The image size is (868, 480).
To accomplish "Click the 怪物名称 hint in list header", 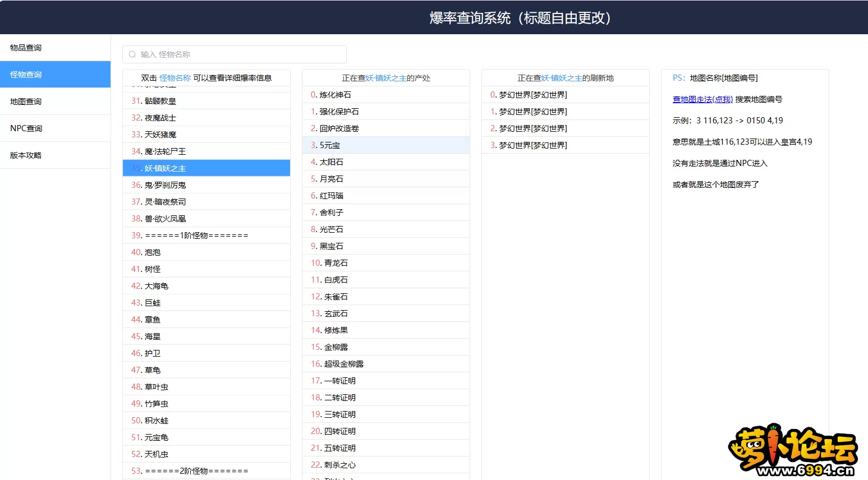I will 175,78.
